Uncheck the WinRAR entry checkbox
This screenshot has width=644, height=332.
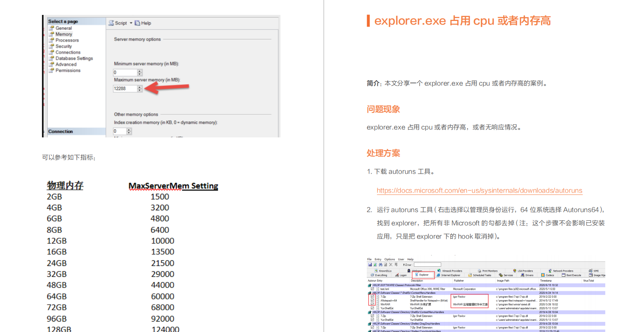(x=372, y=304)
